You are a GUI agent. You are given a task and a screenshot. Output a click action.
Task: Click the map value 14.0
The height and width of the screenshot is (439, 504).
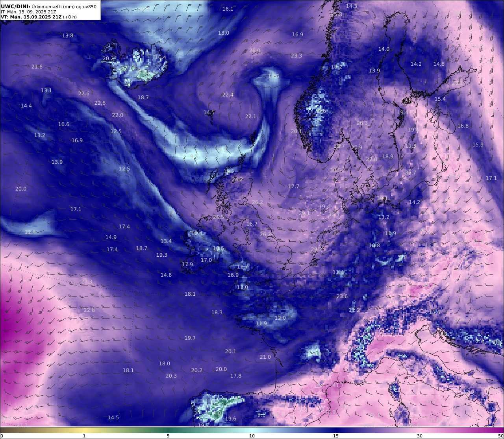[384, 49]
